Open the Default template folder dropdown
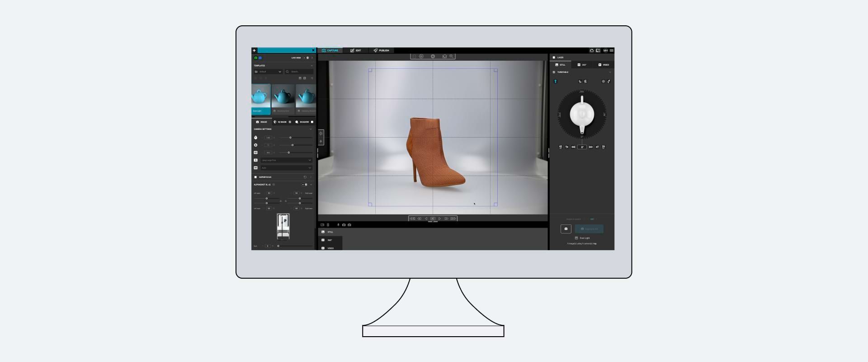The image size is (868, 362). click(x=268, y=71)
